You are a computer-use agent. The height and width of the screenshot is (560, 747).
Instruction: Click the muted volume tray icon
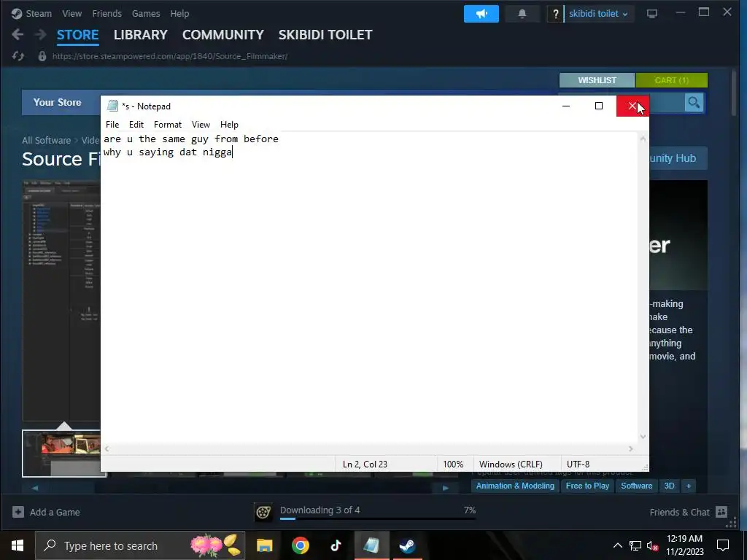point(653,545)
